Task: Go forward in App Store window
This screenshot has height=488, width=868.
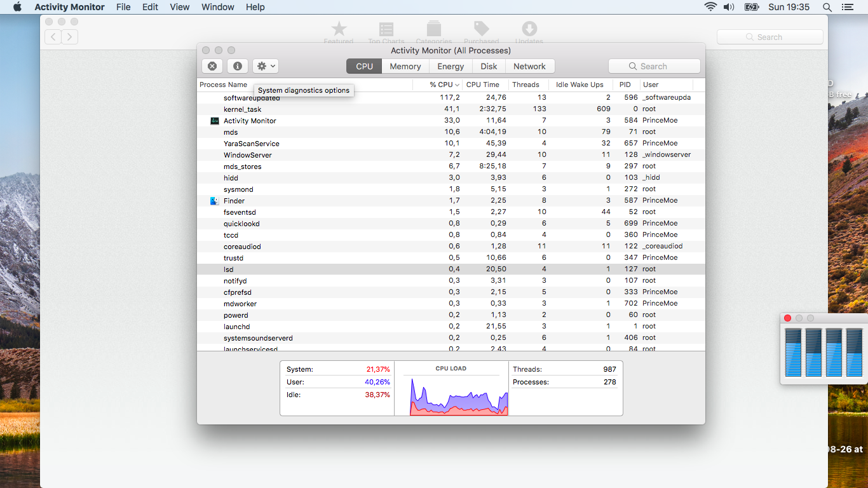Action: point(70,37)
